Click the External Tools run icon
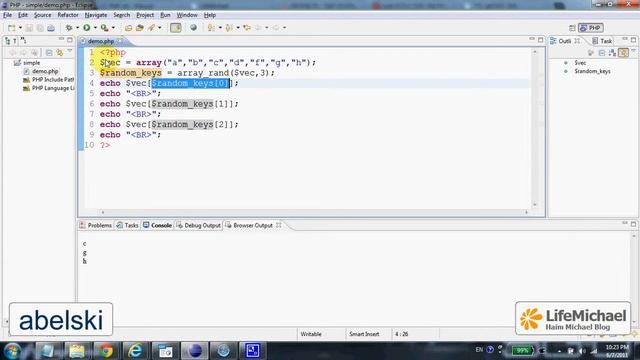The width and height of the screenshot is (640, 360). tap(104, 28)
